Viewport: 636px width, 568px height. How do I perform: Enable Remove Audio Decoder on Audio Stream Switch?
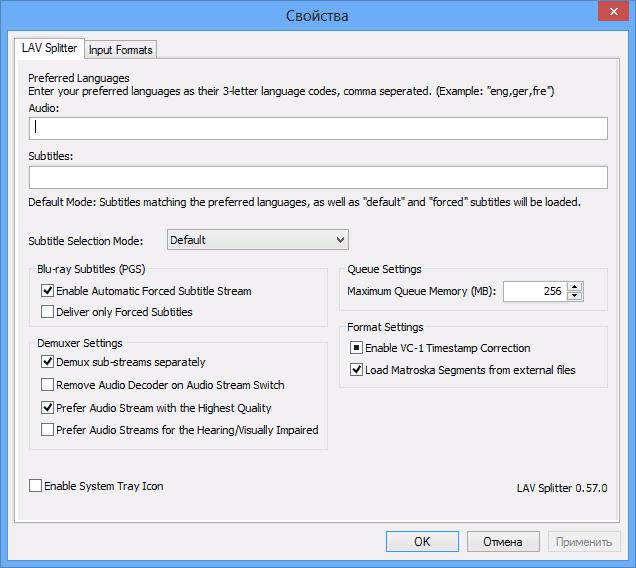tap(47, 385)
